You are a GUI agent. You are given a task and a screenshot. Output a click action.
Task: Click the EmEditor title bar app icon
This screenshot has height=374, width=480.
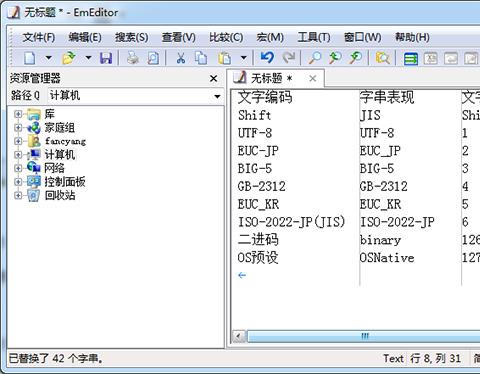pyautogui.click(x=14, y=13)
